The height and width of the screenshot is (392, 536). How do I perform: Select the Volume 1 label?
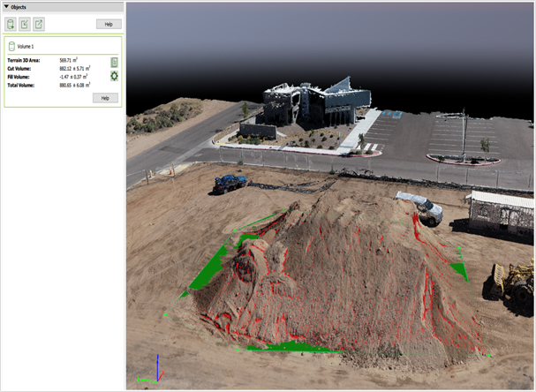(x=26, y=46)
